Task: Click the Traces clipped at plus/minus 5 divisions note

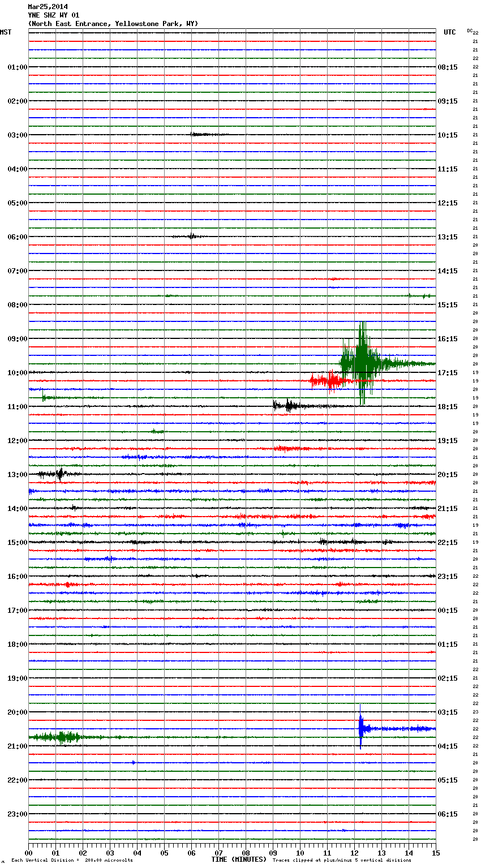Action: [x=342, y=861]
